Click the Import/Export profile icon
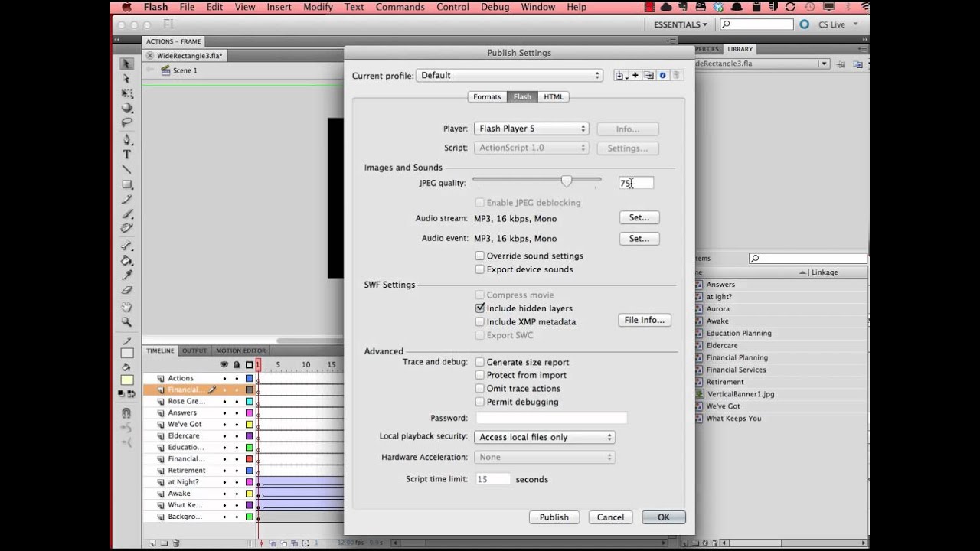The width and height of the screenshot is (980, 551). pos(621,75)
